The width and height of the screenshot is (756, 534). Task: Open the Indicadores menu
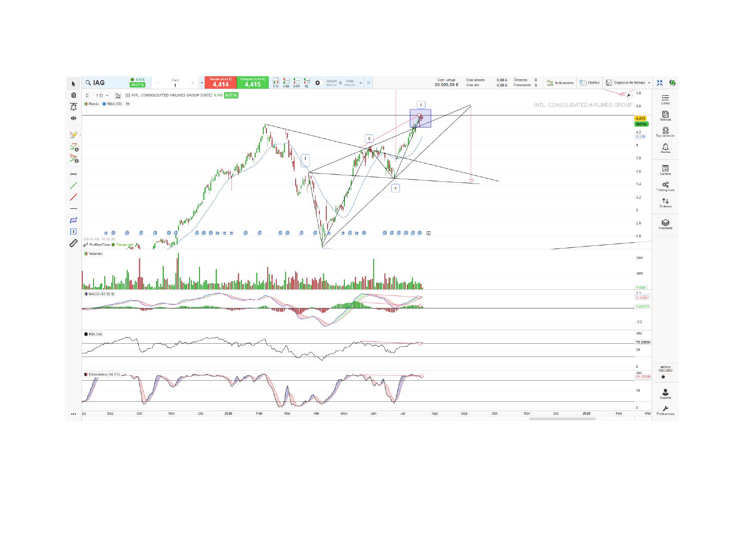click(x=560, y=83)
